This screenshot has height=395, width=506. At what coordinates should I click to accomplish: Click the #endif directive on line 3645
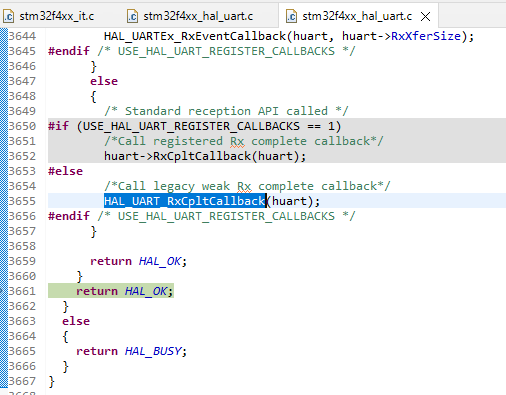[69, 51]
